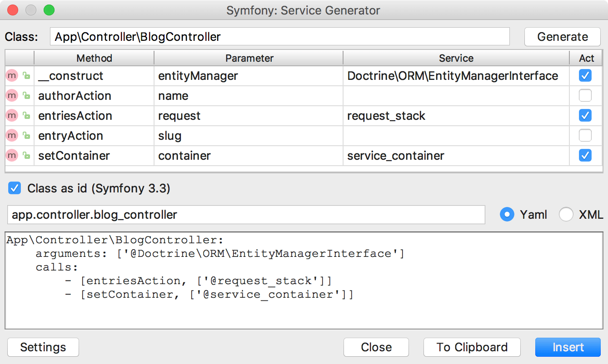This screenshot has width=608, height=364.
Task: Open the Settings dialog
Action: tap(43, 347)
